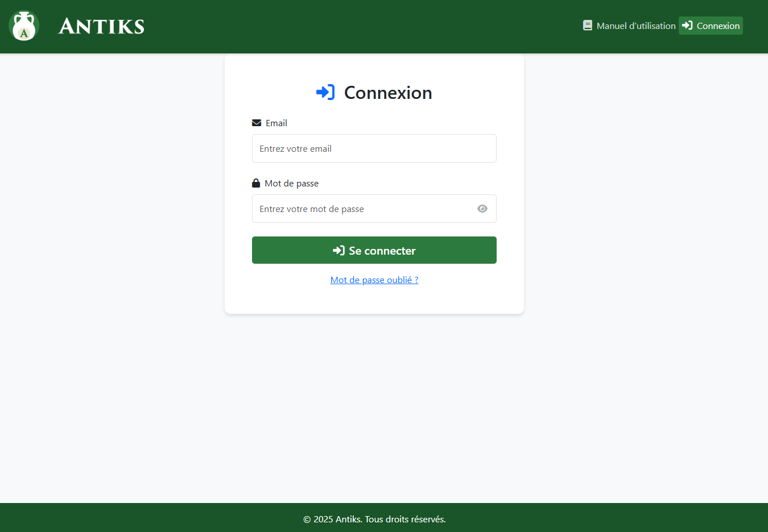Click the Antiks amphora logo icon
Image resolution: width=768 pixels, height=532 pixels.
(24, 26)
